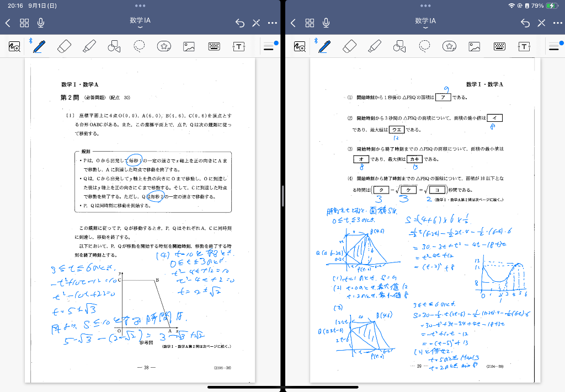Expand the 数学IA title dropdown in left pane
The image size is (565, 392).
click(140, 23)
